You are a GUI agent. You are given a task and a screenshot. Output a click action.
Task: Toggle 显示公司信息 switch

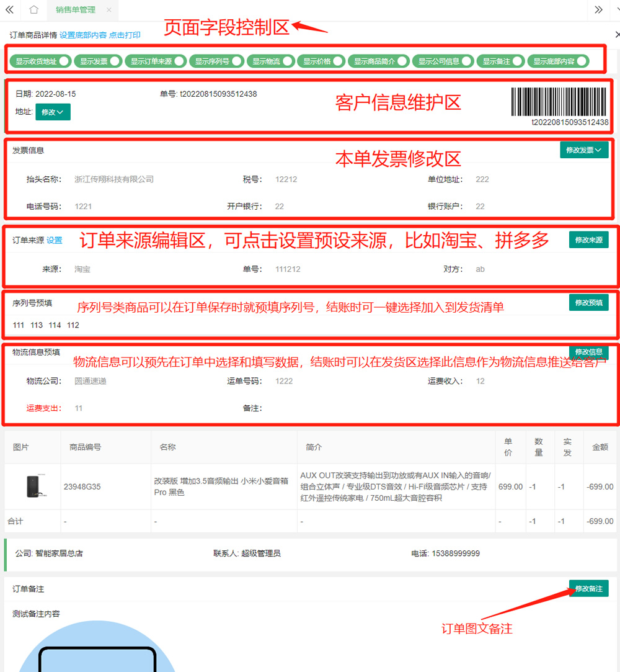tap(443, 61)
